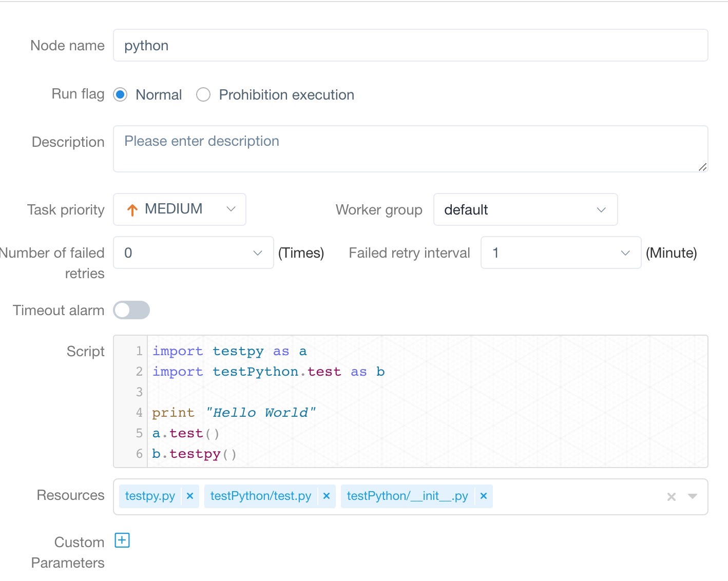The image size is (728, 581).
Task: Enable the Timeout alarm switch
Action: [131, 310]
